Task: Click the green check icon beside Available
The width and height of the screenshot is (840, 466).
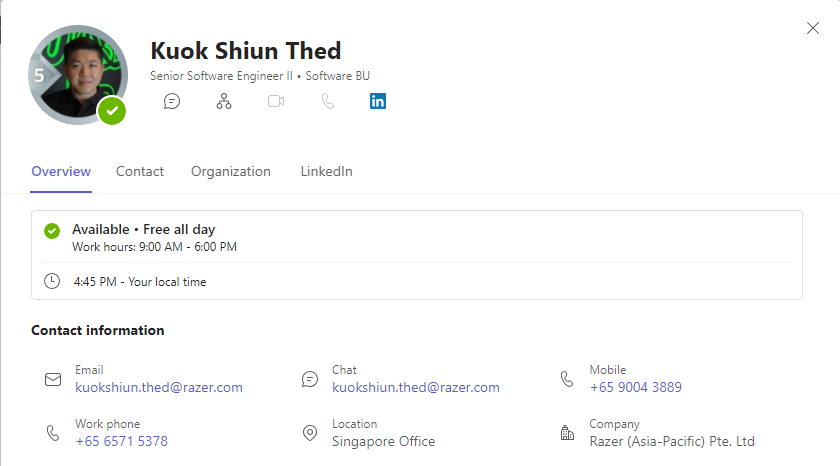Action: point(52,231)
